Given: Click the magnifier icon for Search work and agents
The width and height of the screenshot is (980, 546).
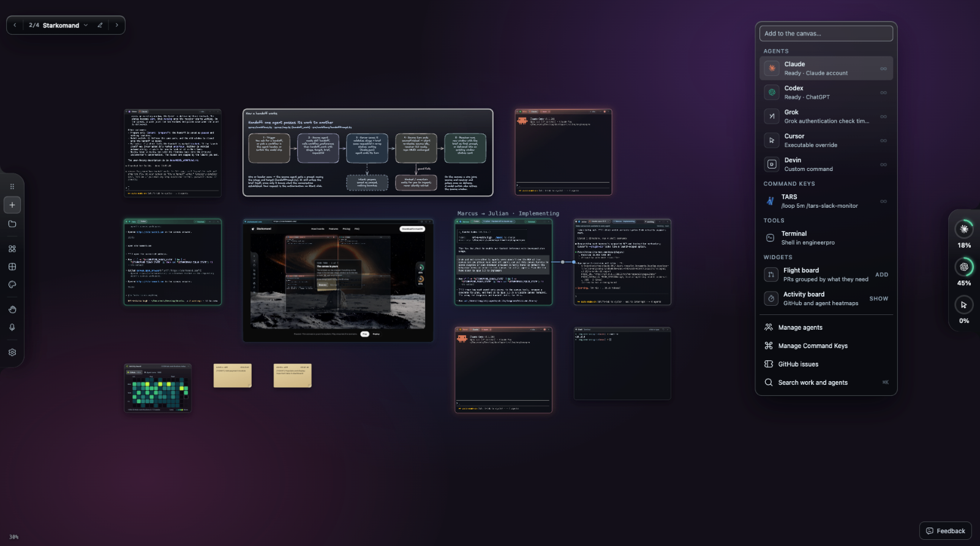Looking at the screenshot, I should click(x=769, y=382).
